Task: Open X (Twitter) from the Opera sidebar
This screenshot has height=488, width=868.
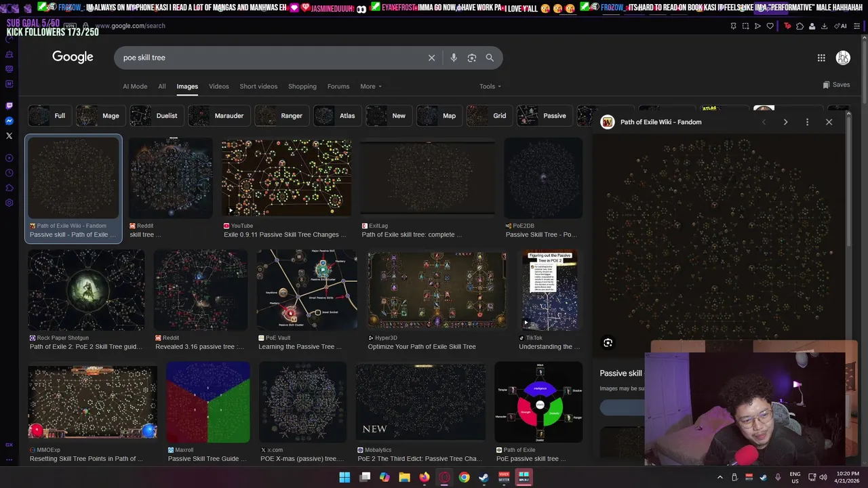Action: pyautogui.click(x=9, y=136)
